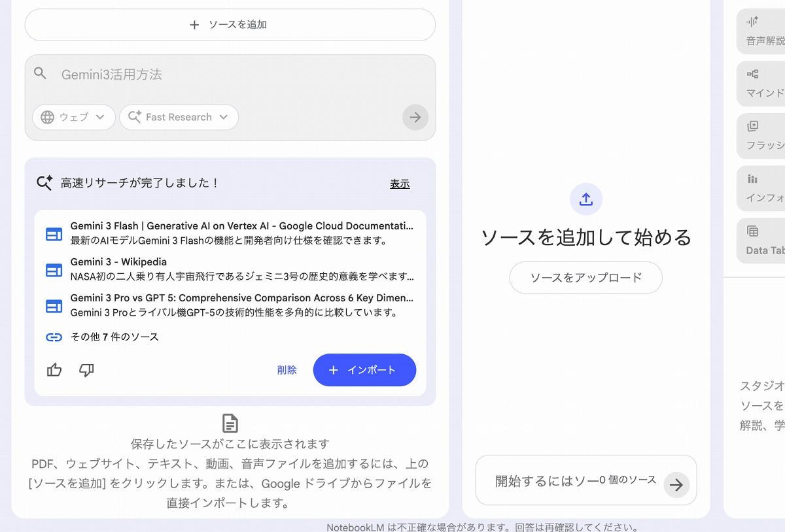Click the thumbs up feedback icon
Image resolution: width=785 pixels, height=532 pixels.
coord(54,371)
